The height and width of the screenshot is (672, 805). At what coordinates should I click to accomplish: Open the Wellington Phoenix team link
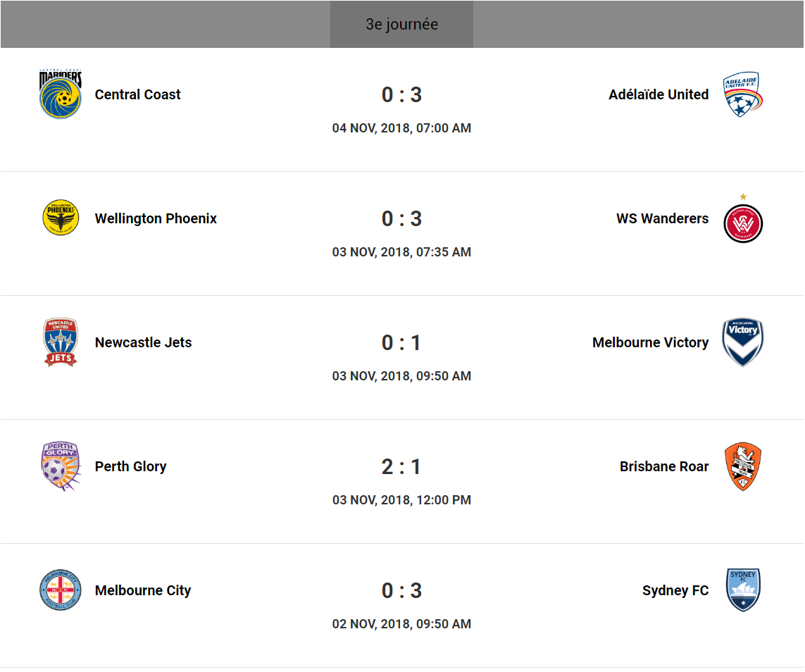[156, 218]
